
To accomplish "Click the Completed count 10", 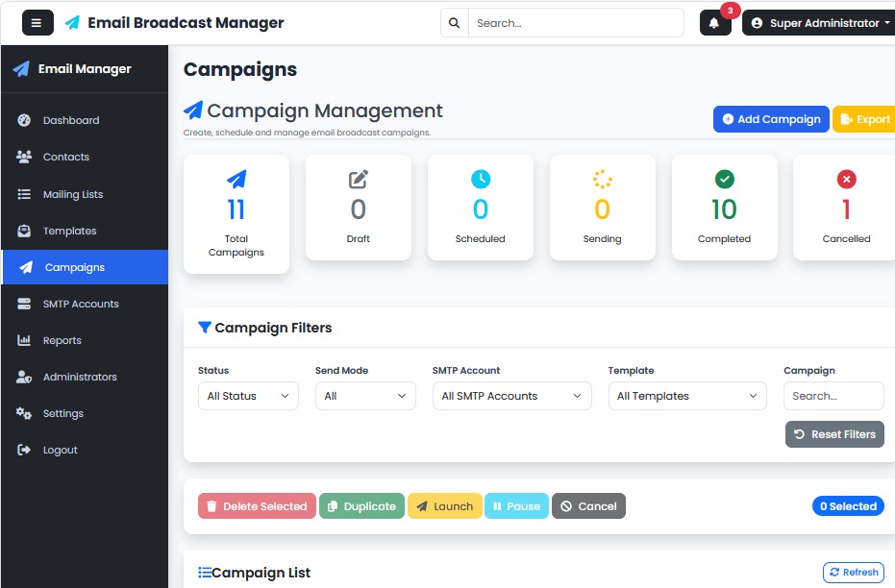I will click(724, 209).
